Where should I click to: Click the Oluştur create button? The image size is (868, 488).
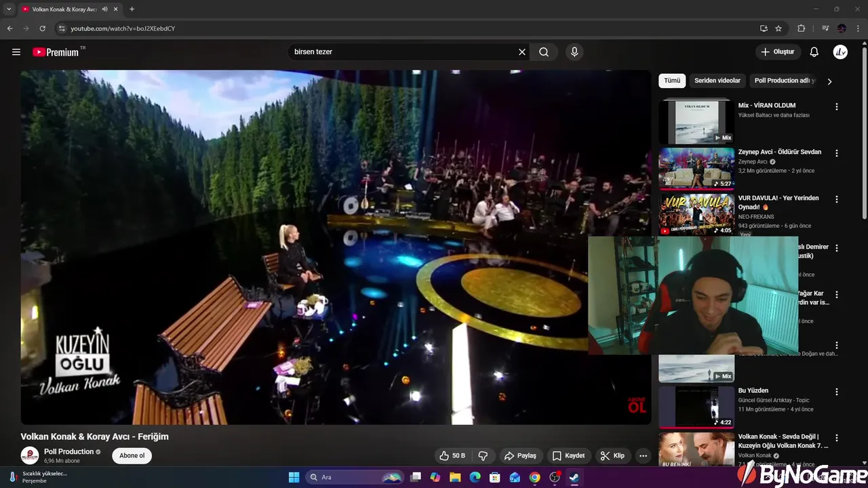coord(778,52)
